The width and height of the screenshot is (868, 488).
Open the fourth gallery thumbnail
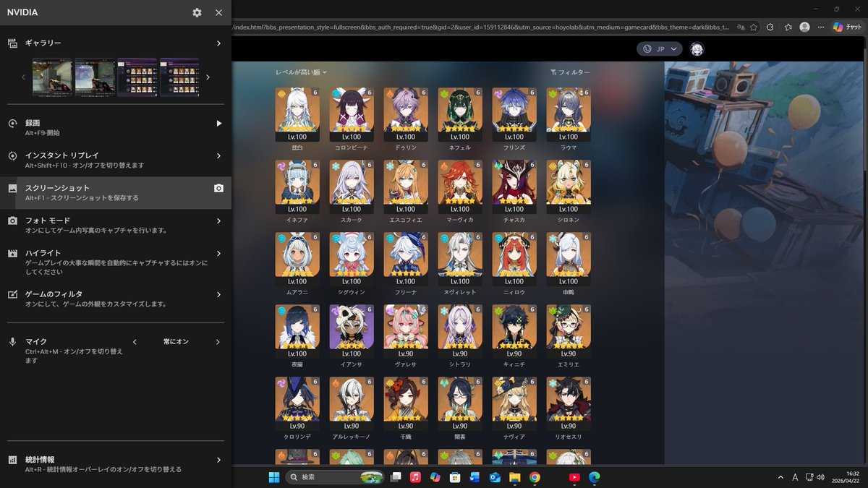coord(179,77)
